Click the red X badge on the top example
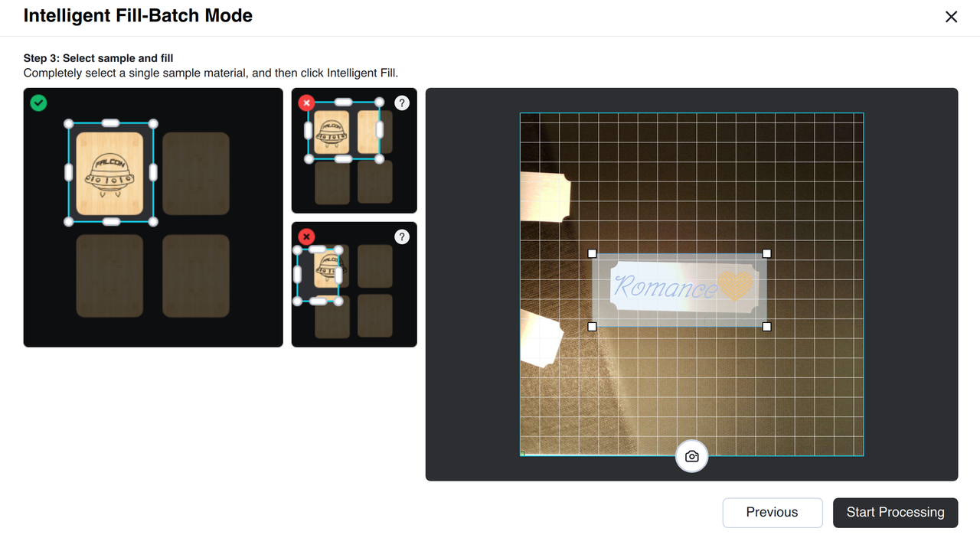The image size is (980, 538). (306, 103)
